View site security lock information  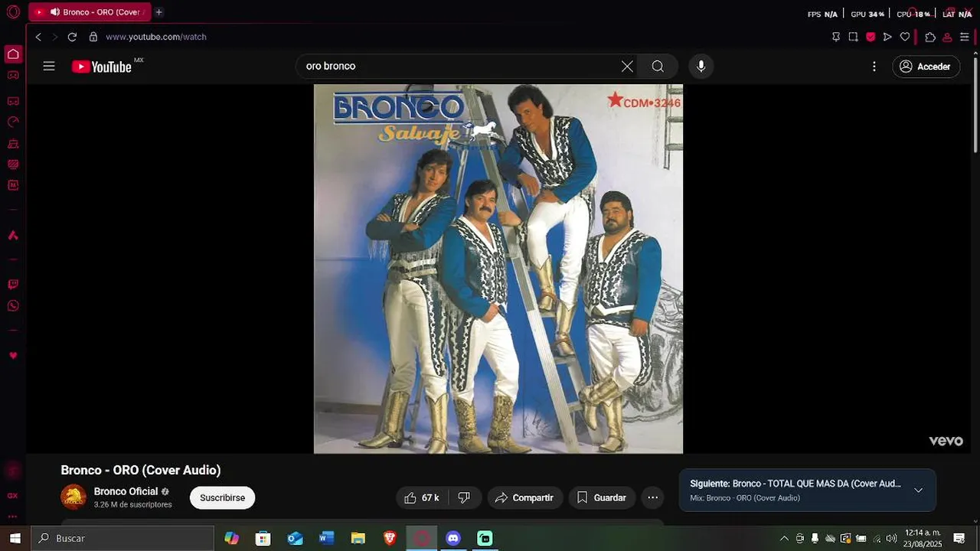coord(93,37)
